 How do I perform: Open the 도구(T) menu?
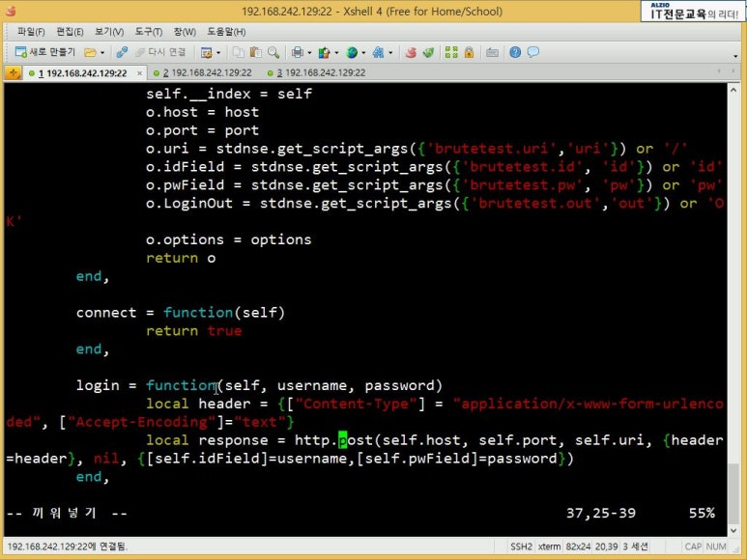148,32
